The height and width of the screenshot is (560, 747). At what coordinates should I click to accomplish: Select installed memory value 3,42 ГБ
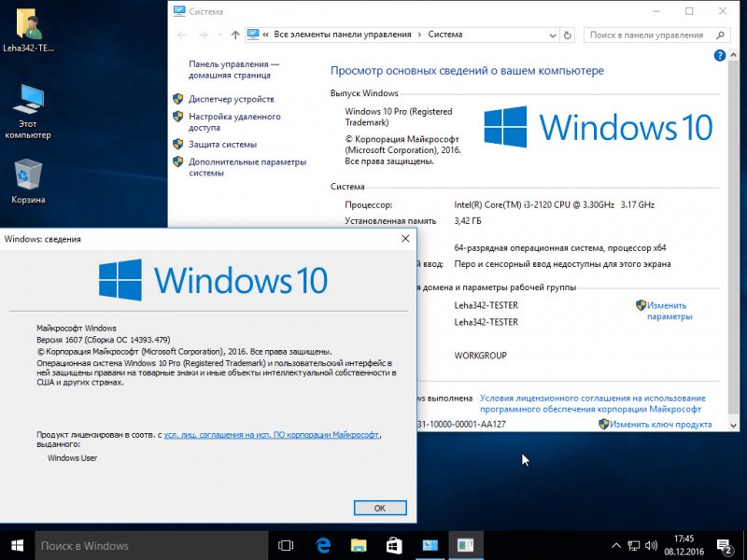coord(468,221)
